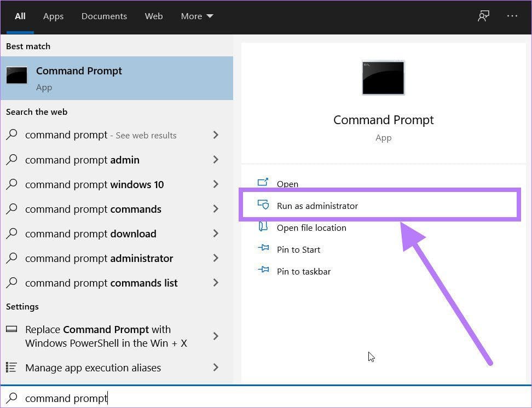532x408 pixels.
Task: Open Manage app execution aliases setting
Action: (x=117, y=368)
